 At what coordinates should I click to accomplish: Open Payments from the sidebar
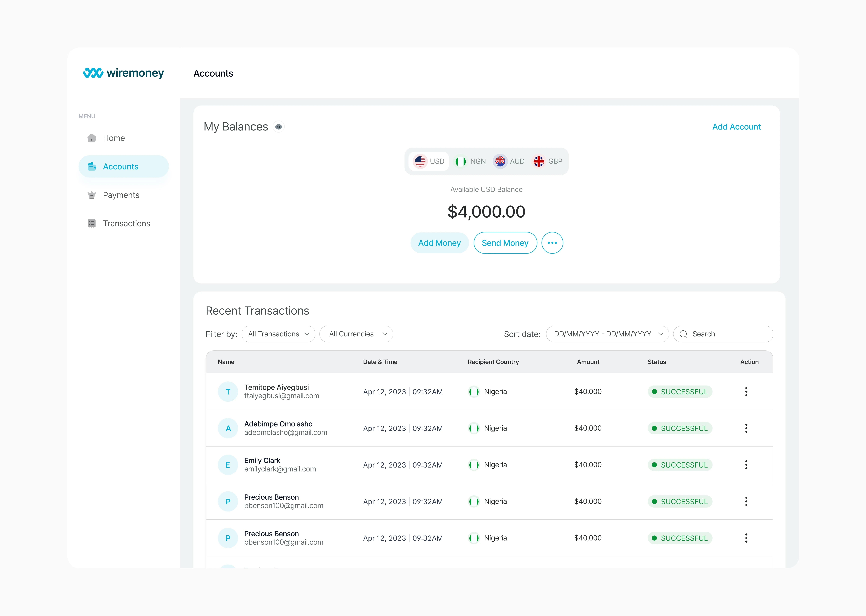click(124, 195)
